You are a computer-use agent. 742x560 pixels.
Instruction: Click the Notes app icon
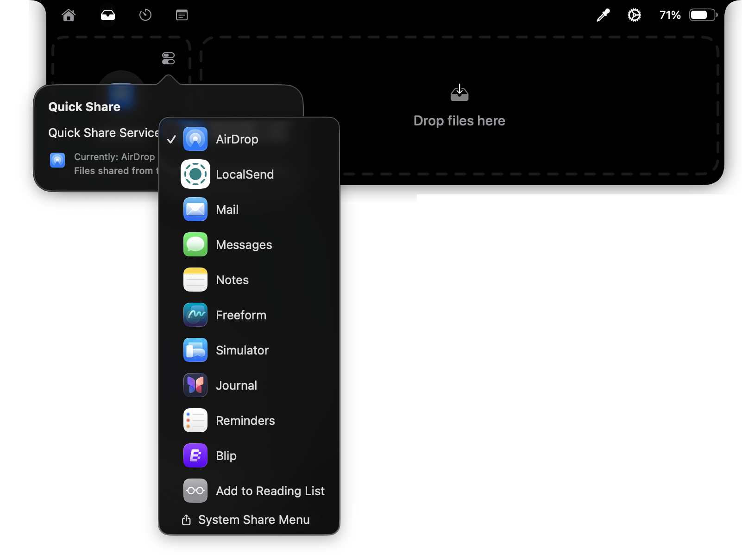tap(195, 280)
